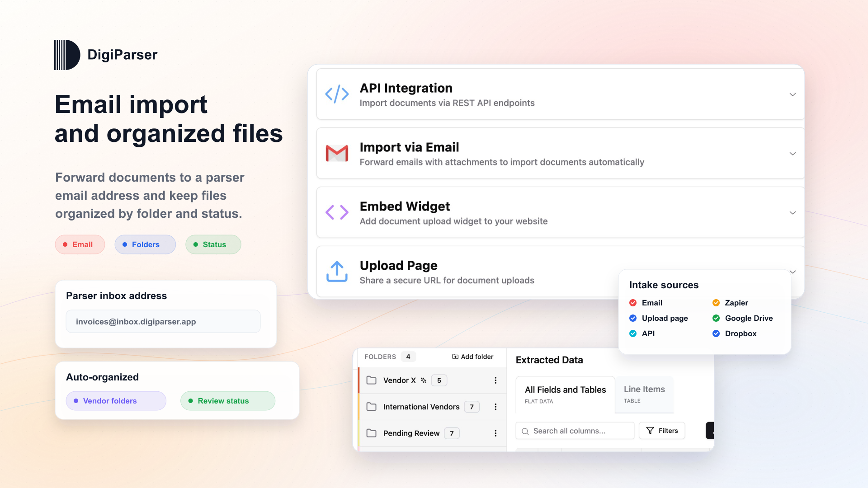Click the Search all columns field
Image resolution: width=868 pixels, height=488 pixels.
575,431
